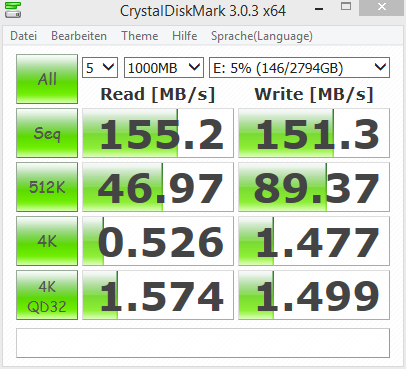Click the 512K read result 46.97

tap(158, 187)
